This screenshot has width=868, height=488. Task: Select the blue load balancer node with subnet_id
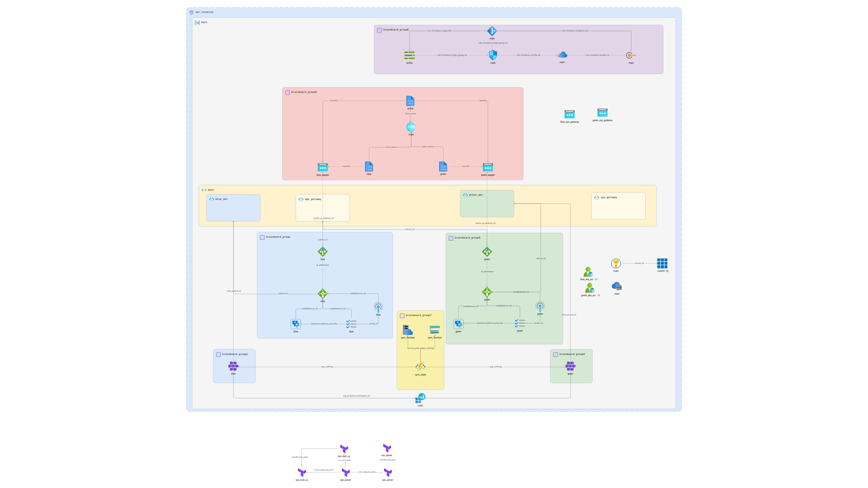pos(323,294)
